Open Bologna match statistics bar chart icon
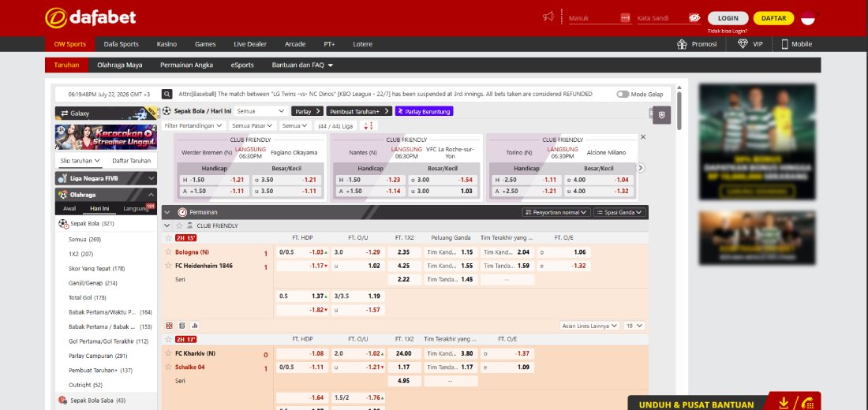The image size is (868, 410). 194,326
